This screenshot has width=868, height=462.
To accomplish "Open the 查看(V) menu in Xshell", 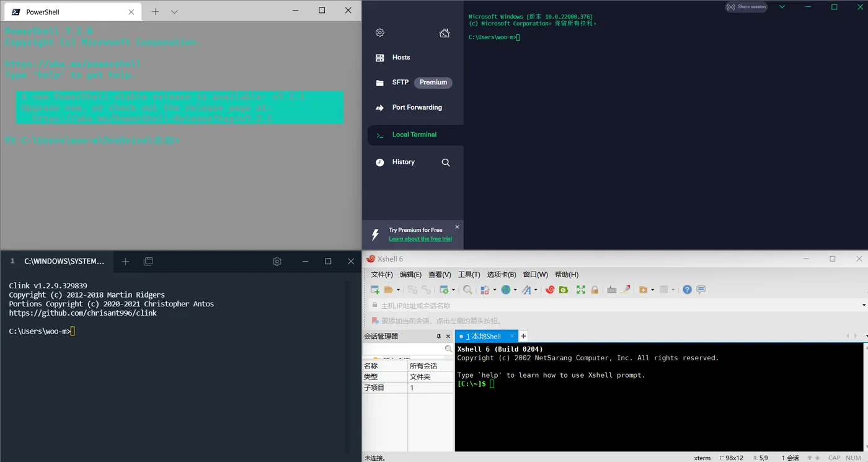I will [440, 274].
